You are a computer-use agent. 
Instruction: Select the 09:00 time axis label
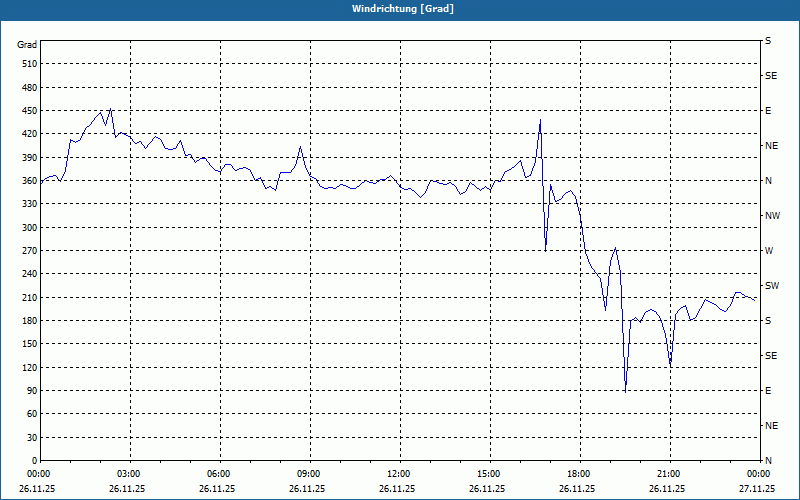click(x=310, y=474)
